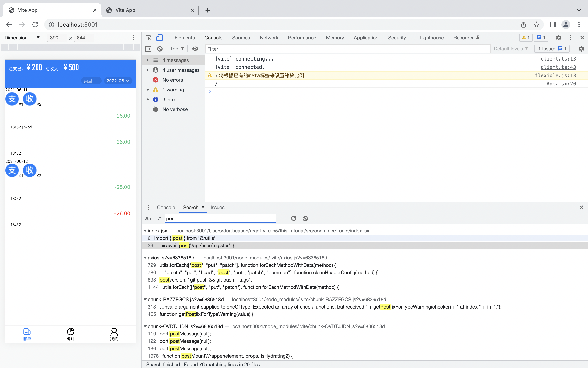Switch to the Performance tab

point(302,38)
